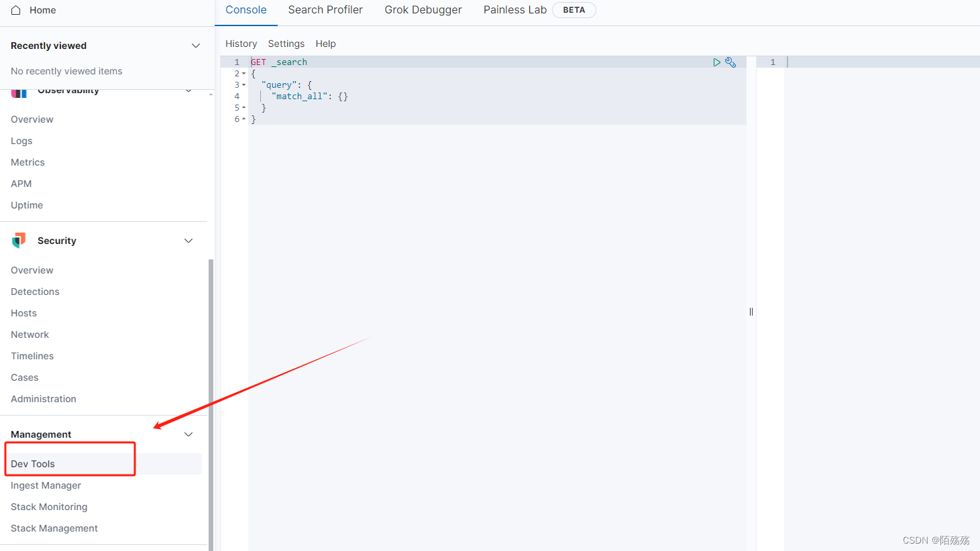Open Ingest Manager
The width and height of the screenshot is (980, 551).
coord(46,485)
